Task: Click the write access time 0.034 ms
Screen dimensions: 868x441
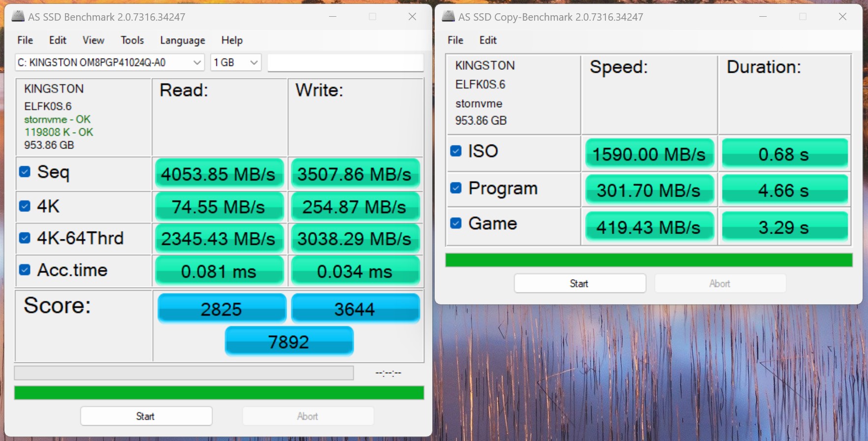Action: [355, 271]
